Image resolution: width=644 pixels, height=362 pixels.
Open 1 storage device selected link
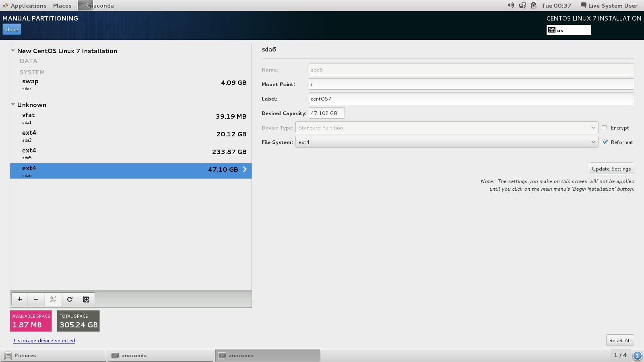44,341
